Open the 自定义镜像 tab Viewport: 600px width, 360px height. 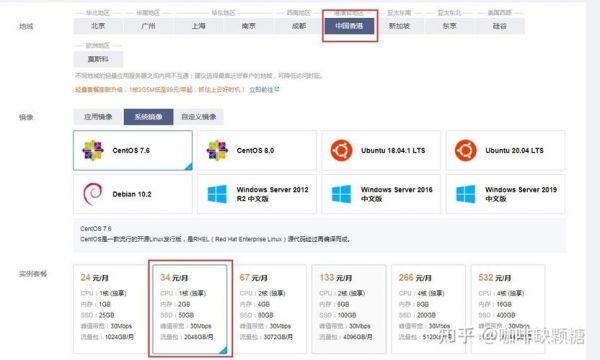point(199,117)
